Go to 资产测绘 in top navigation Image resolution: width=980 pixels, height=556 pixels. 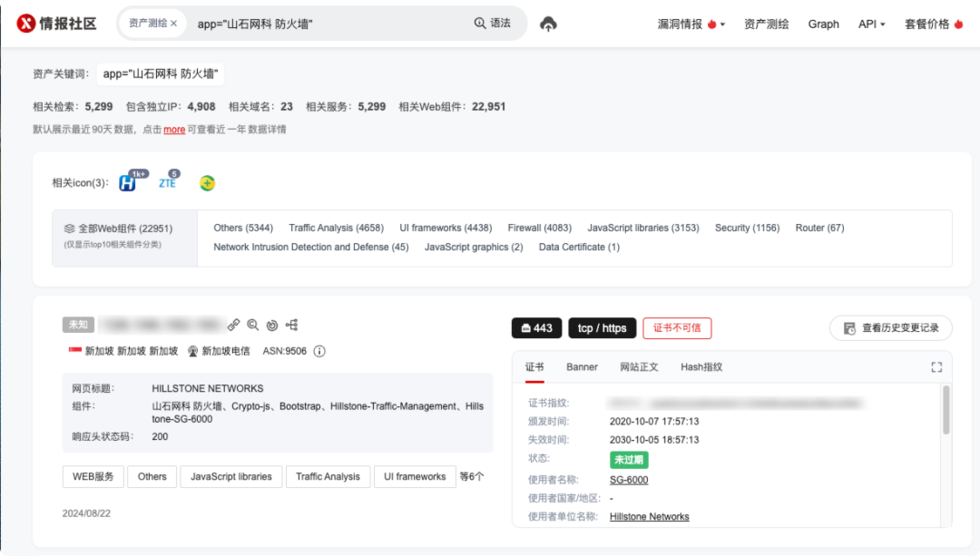(766, 24)
